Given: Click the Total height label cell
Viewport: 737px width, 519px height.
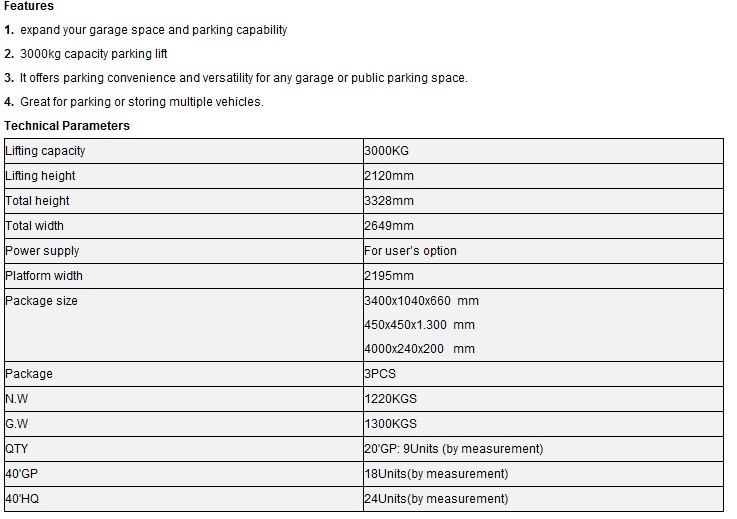Looking at the screenshot, I should coord(38,201).
